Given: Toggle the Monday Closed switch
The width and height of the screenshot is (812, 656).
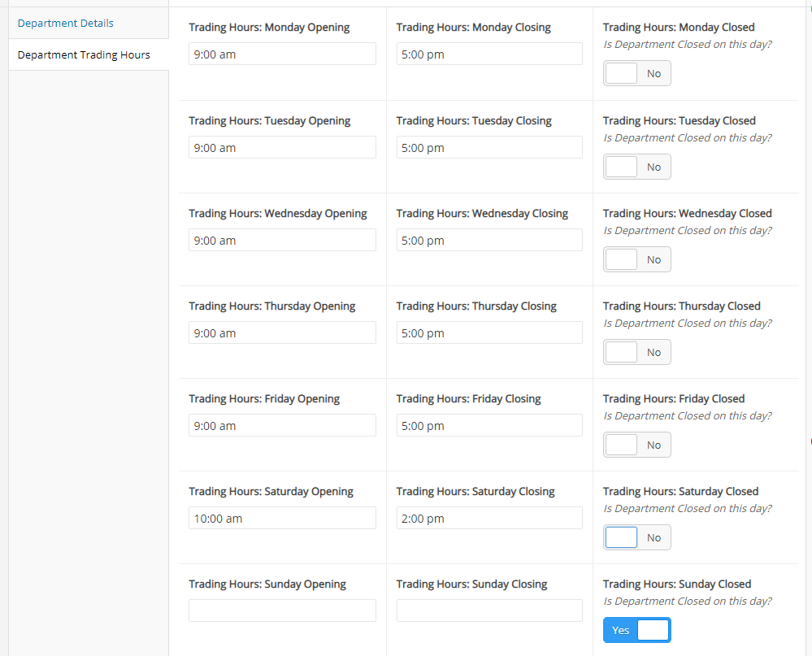Looking at the screenshot, I should click(637, 73).
